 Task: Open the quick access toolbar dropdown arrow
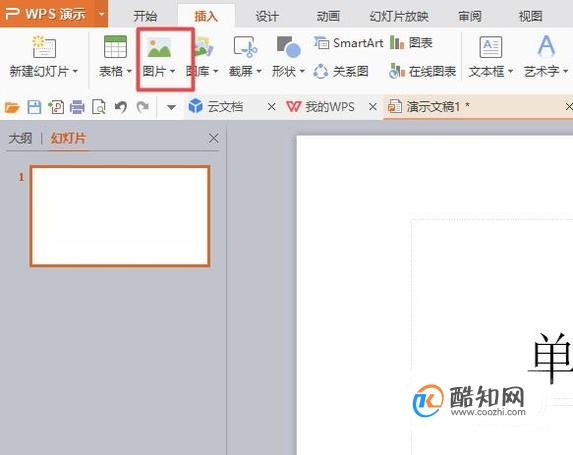171,107
